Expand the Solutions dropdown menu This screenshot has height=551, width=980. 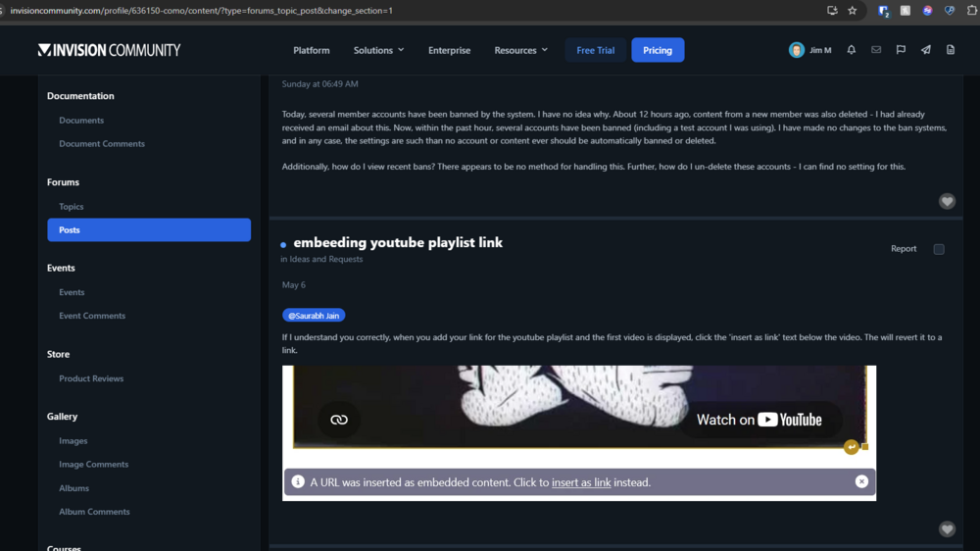pos(378,50)
